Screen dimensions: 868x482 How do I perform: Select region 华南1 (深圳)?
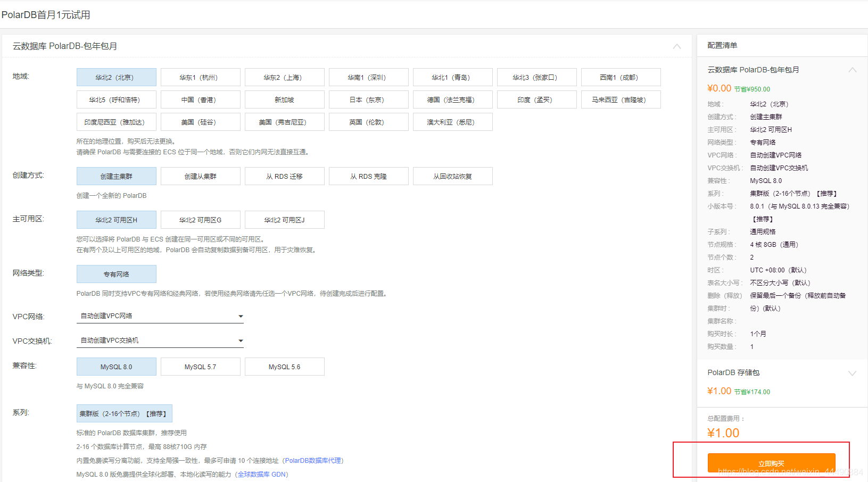point(368,77)
